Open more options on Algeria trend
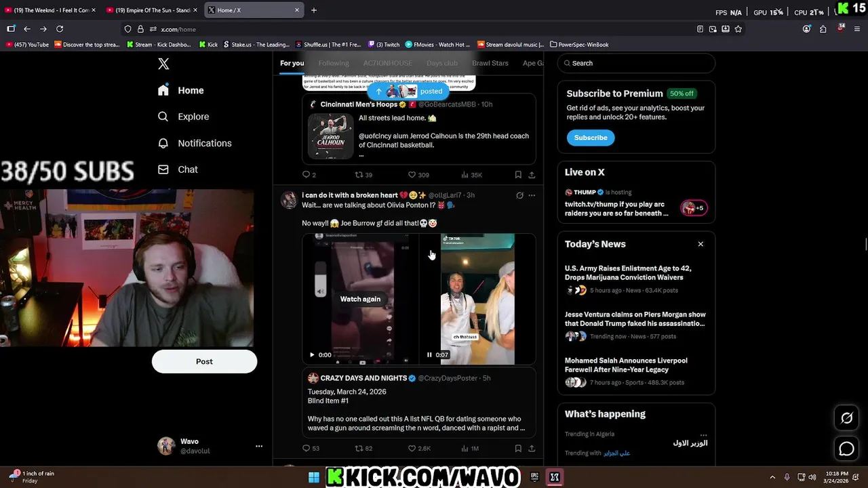868x488 pixels. point(703,434)
